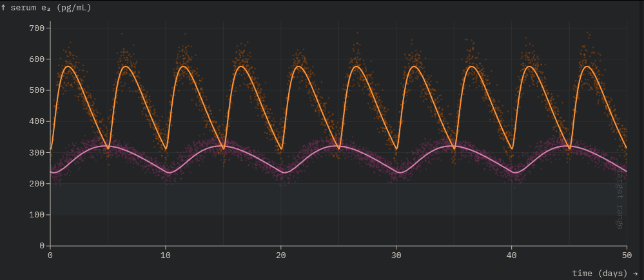This screenshot has height=280, width=644.
Task: Click the y-axis tick label 200
Action: [37, 184]
